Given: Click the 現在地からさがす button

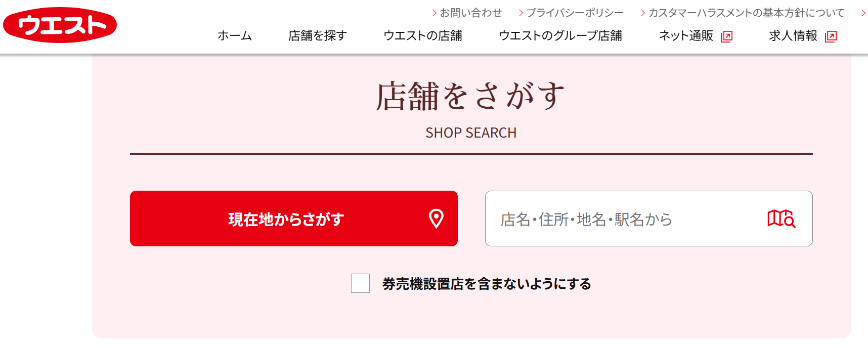Looking at the screenshot, I should (294, 219).
